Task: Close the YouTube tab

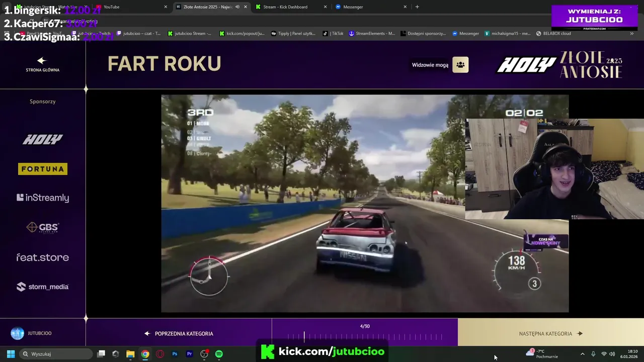Action: pyautogui.click(x=166, y=7)
